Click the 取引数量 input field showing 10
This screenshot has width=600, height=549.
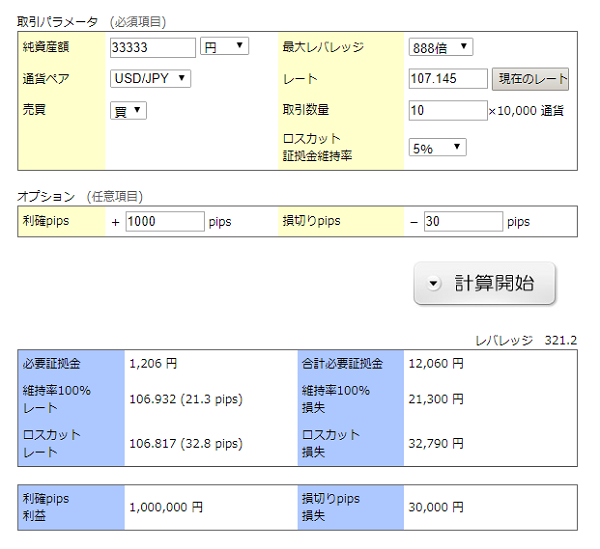tap(448, 111)
